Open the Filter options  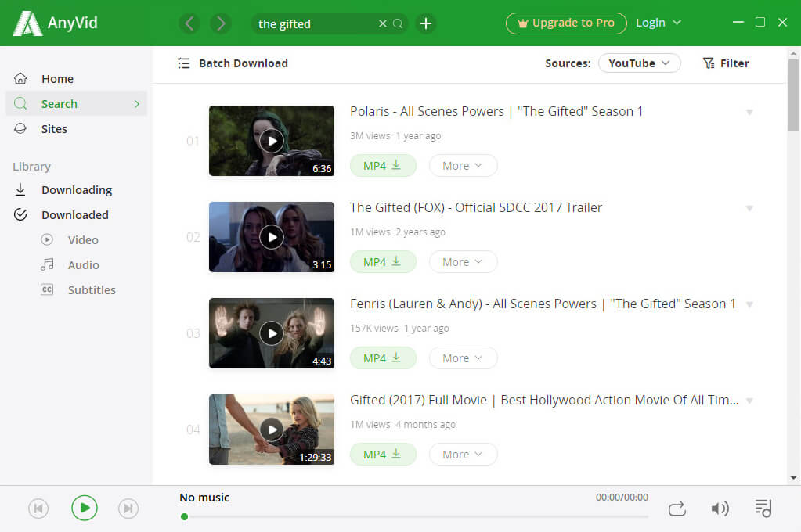point(726,63)
